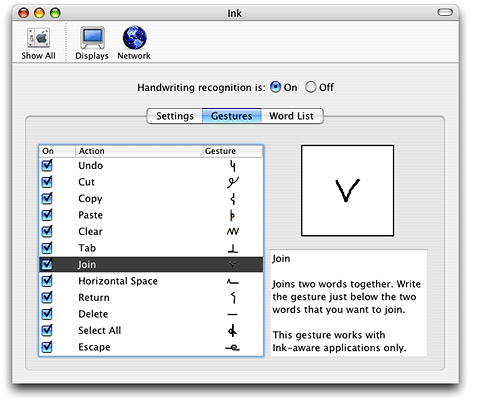Click the Join description text box

tap(348, 303)
